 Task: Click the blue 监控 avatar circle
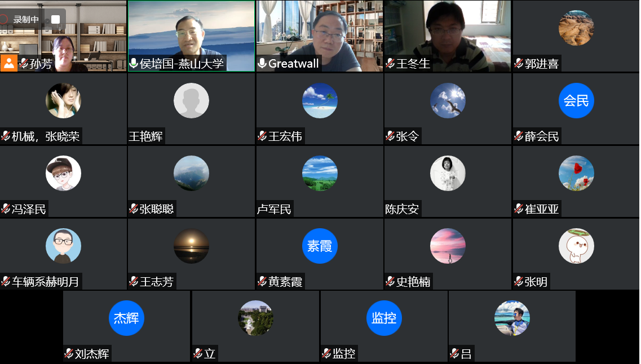click(x=384, y=318)
